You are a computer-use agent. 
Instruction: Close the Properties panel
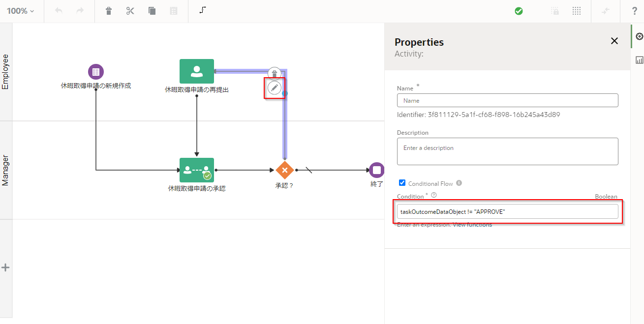click(614, 41)
